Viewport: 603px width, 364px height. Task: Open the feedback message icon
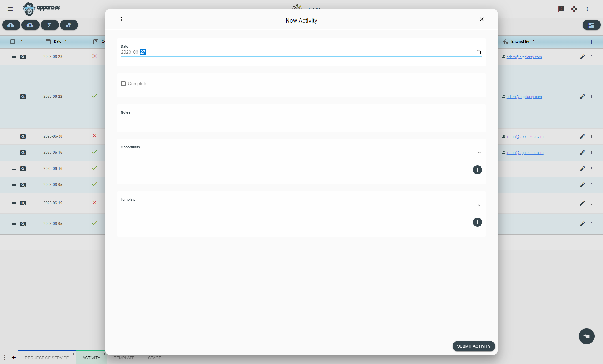561,9
